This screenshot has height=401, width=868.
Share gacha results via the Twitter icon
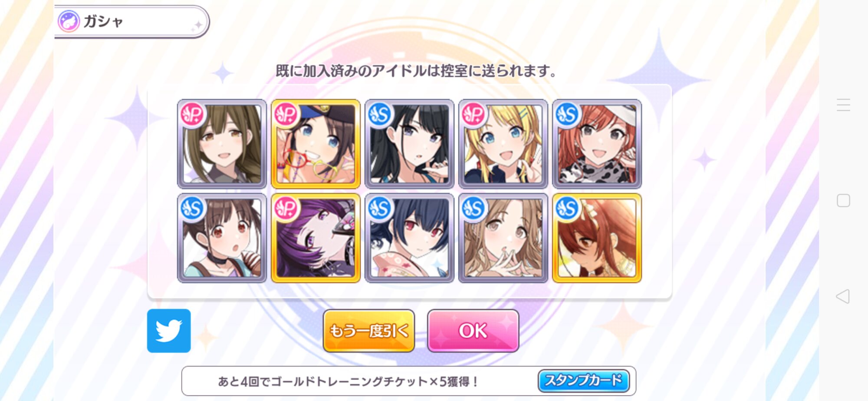click(169, 331)
